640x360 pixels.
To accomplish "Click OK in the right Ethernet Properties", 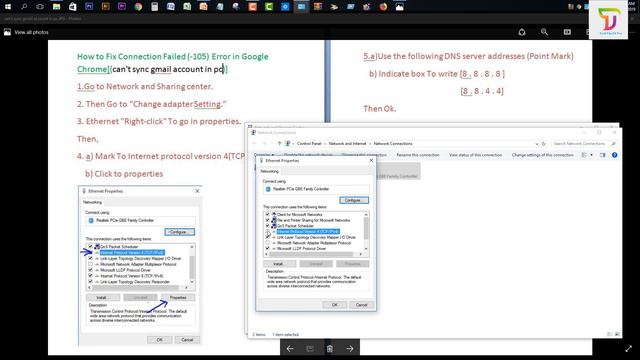I will point(334,305).
